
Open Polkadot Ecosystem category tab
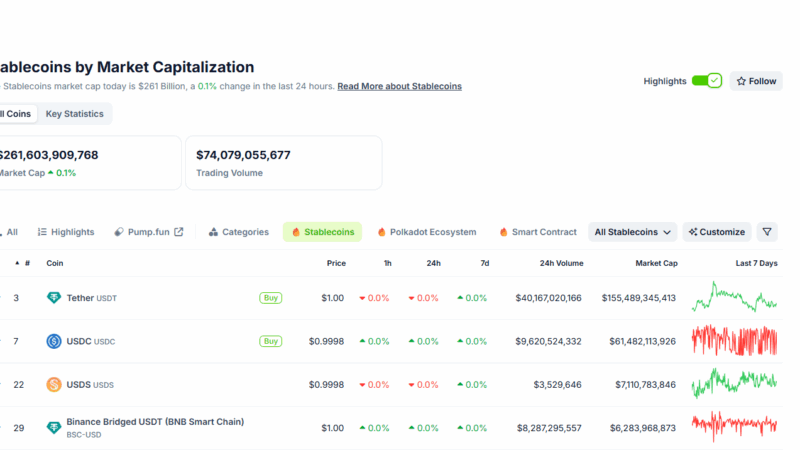coord(427,232)
